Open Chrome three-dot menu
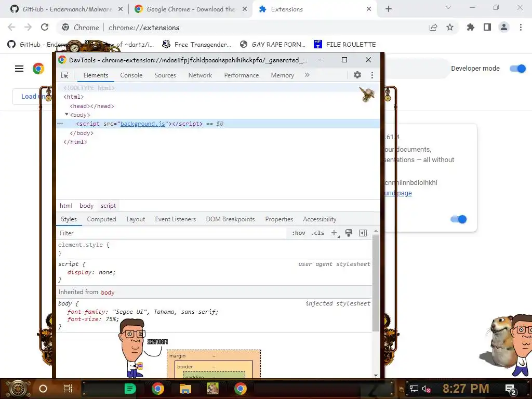 pos(521,27)
